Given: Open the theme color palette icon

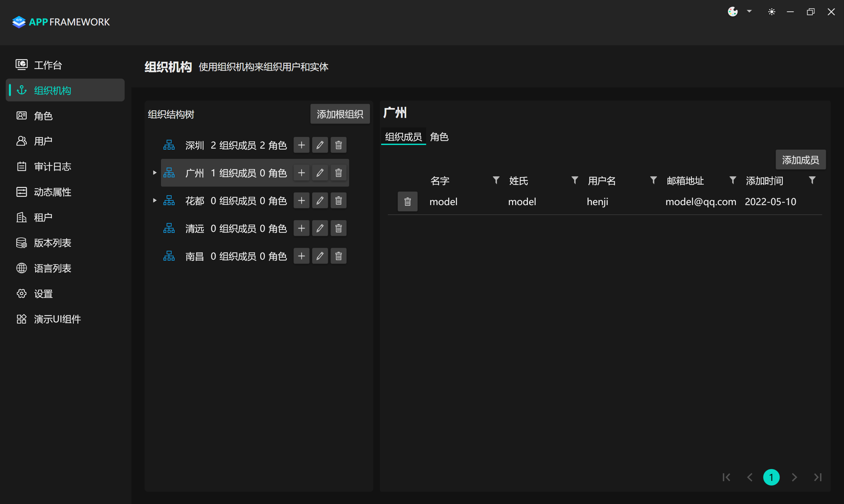Looking at the screenshot, I should (x=733, y=12).
